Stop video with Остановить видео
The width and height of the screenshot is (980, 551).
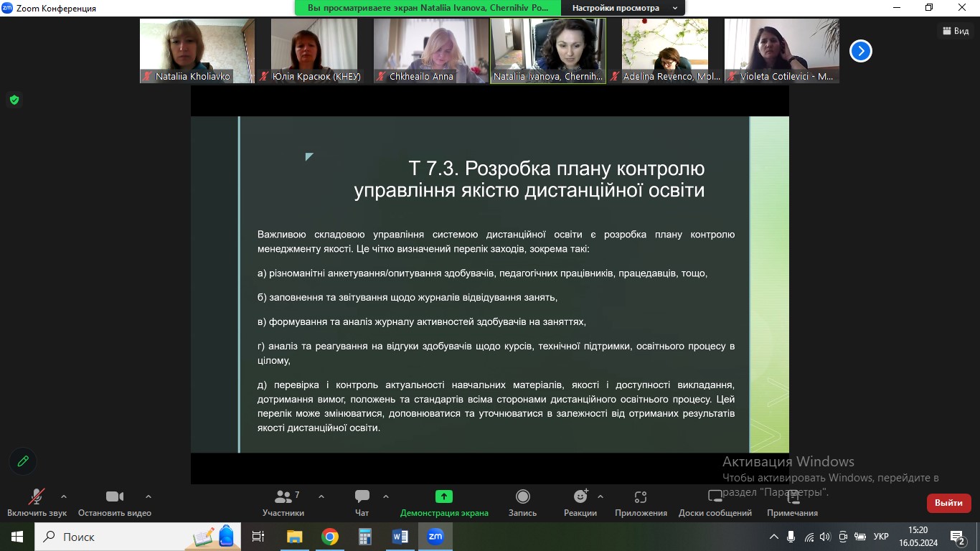click(x=115, y=502)
